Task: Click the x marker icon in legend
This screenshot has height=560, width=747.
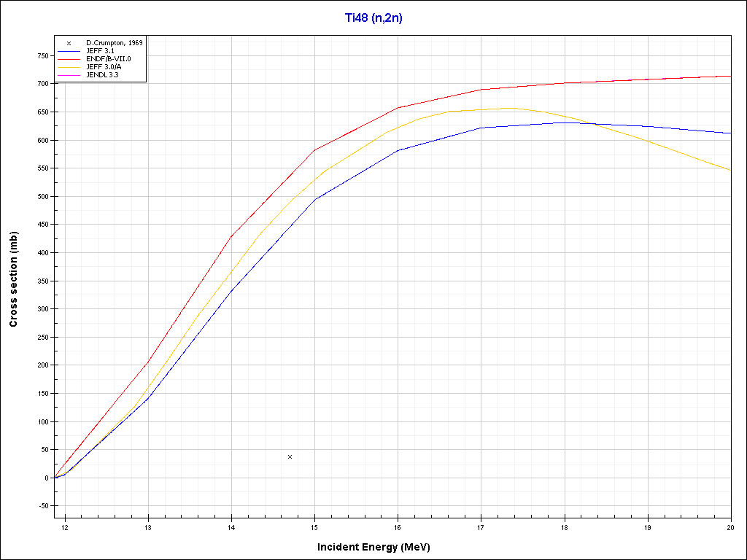Action: click(x=69, y=43)
